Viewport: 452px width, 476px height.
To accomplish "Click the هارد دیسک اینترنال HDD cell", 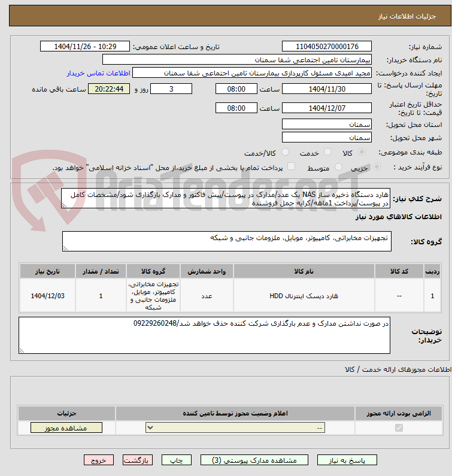I will pos(304,296).
